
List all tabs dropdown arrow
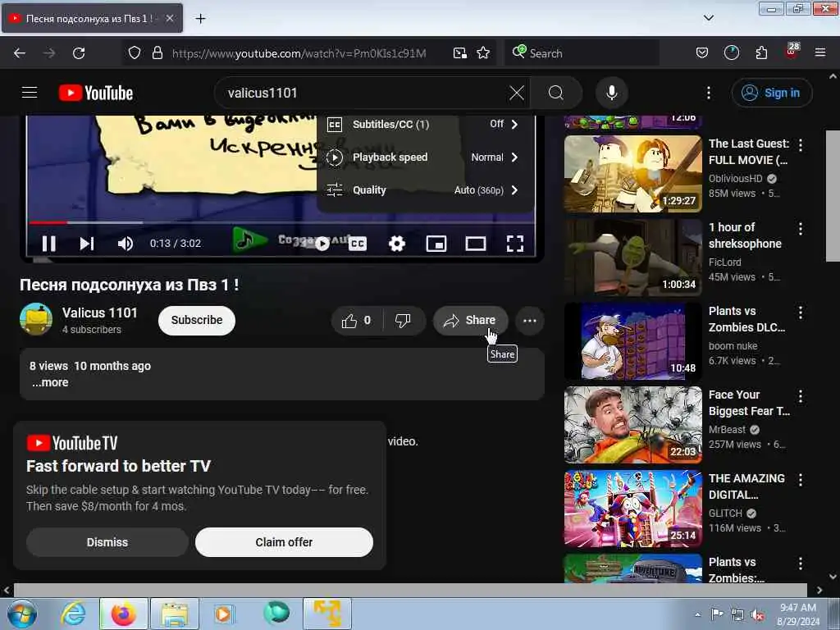coord(708,18)
